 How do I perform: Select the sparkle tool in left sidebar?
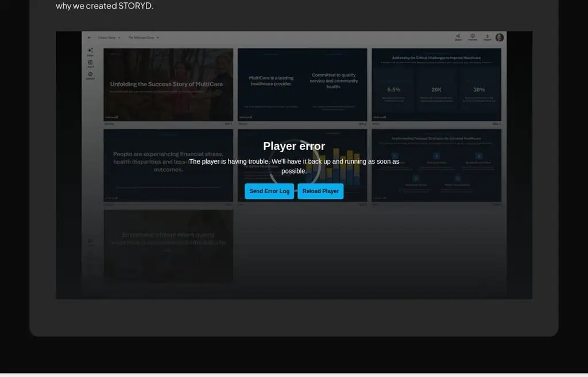click(90, 52)
